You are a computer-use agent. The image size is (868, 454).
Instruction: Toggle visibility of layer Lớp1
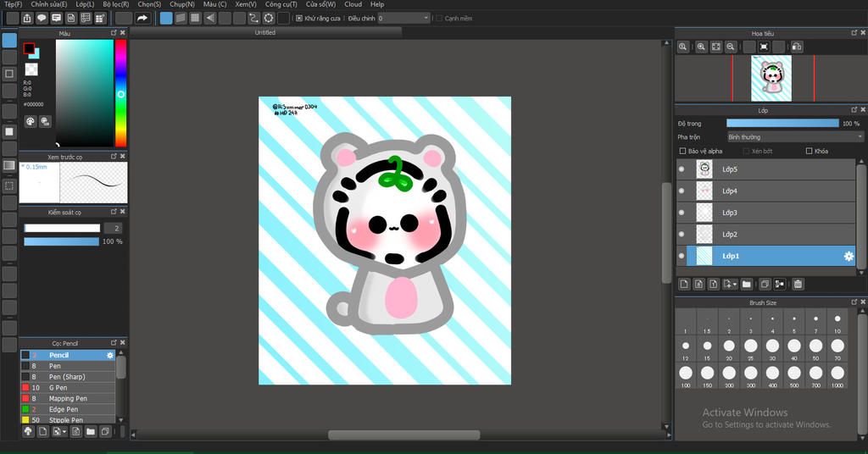pyautogui.click(x=682, y=256)
